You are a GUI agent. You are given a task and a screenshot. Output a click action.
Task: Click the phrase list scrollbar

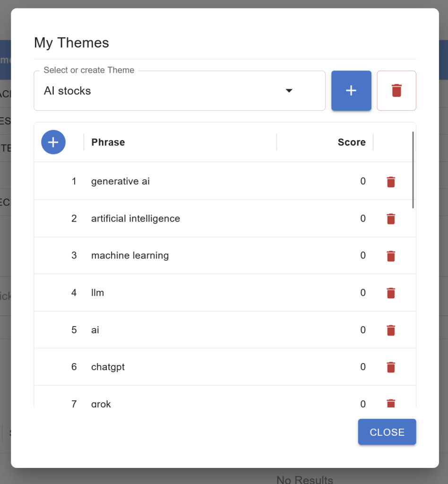[x=413, y=170]
